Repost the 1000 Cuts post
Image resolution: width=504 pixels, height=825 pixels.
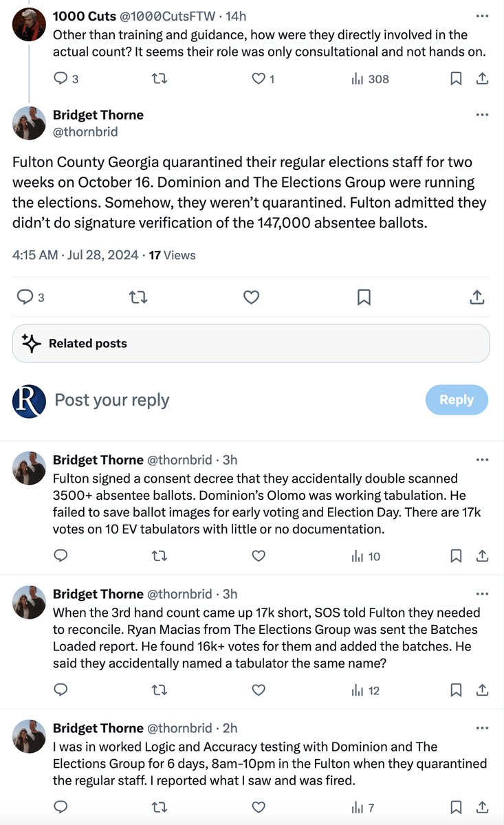click(159, 79)
